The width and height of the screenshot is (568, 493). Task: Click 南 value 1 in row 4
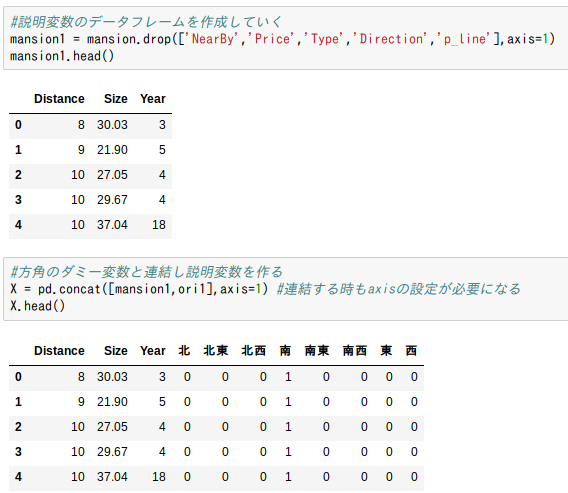(288, 477)
